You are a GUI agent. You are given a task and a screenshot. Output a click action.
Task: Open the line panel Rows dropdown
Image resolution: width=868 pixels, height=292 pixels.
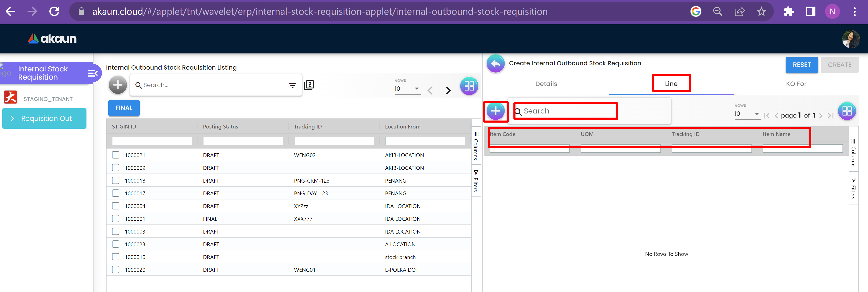coord(747,114)
